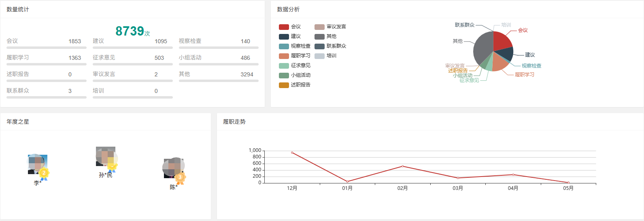Toggle the 履职学习 legend swatch
Screen dimensions: 644x221
click(284, 56)
